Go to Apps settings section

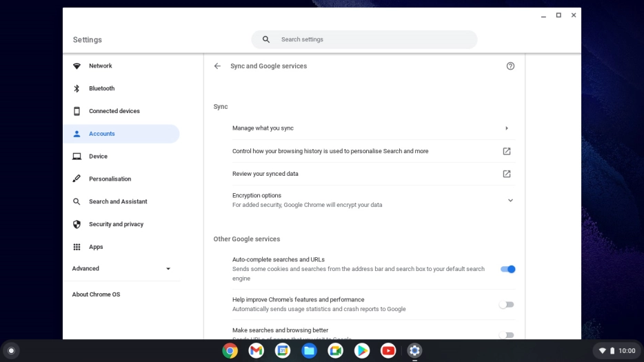96,247
